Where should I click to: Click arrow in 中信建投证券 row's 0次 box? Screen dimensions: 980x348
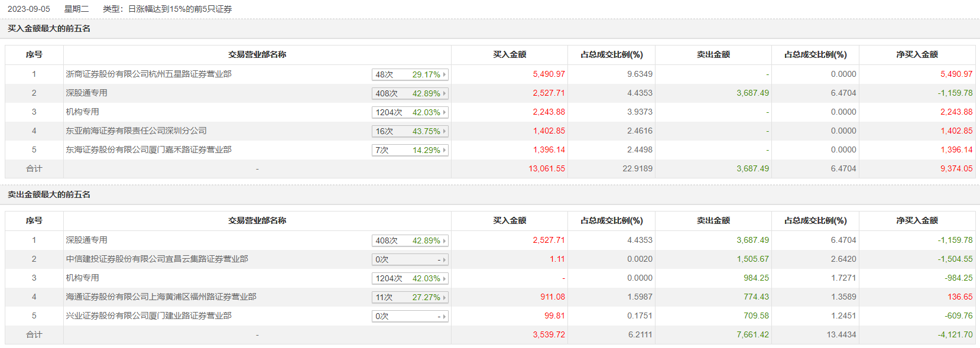click(444, 260)
